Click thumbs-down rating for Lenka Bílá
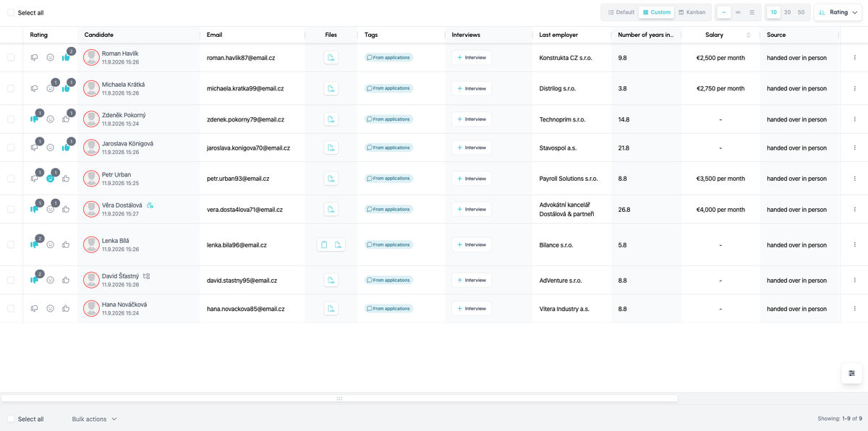Viewport: 868px width, 431px height. click(x=34, y=245)
